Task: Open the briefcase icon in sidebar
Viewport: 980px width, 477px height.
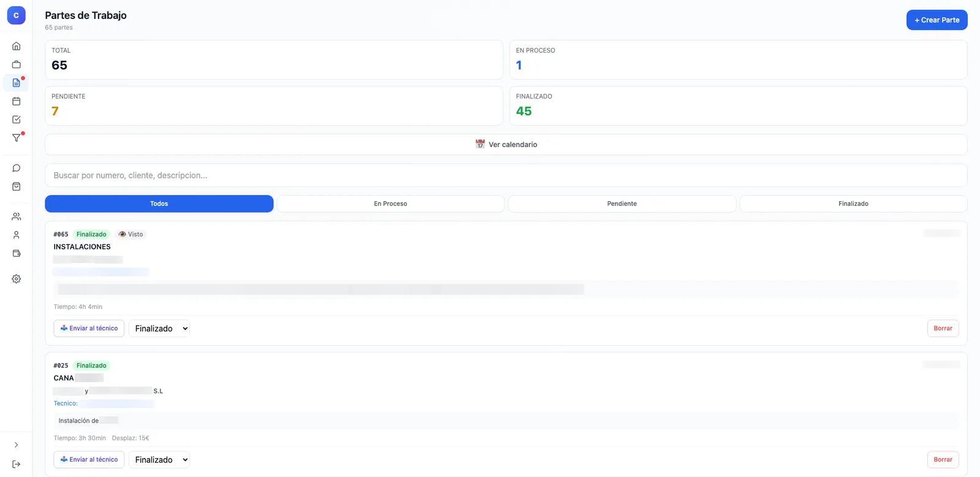Action: (x=17, y=64)
